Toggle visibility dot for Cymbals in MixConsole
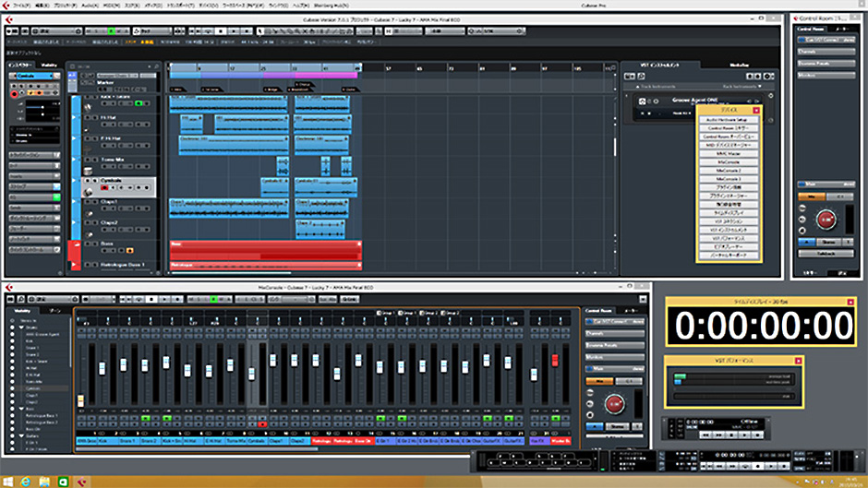Viewport: 868px width, 488px height. click(13, 388)
